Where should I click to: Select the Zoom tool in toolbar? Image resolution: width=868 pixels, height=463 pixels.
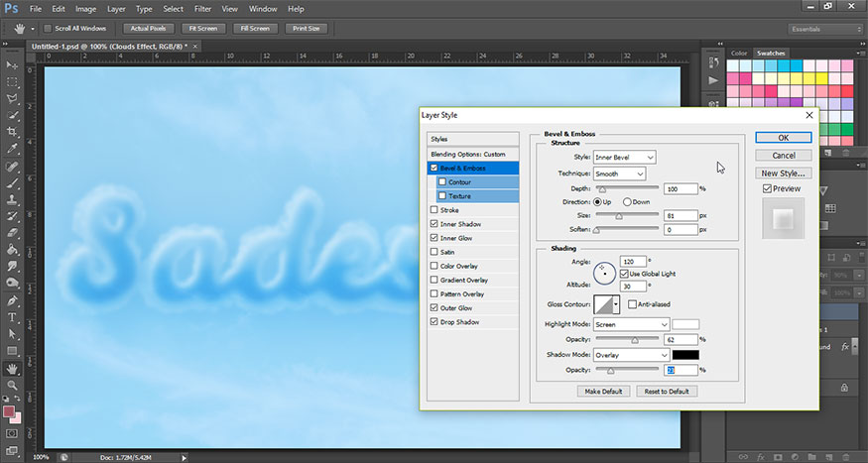pyautogui.click(x=14, y=385)
